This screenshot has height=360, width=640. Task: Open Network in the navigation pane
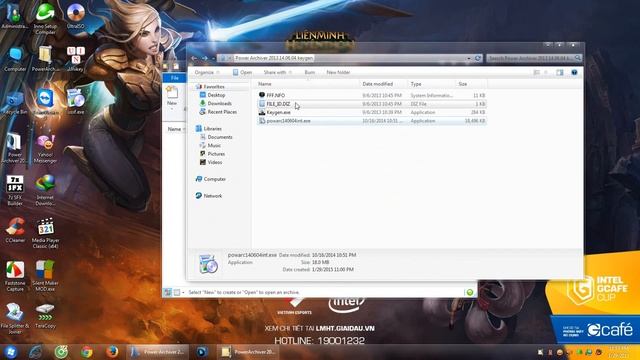pyautogui.click(x=209, y=196)
